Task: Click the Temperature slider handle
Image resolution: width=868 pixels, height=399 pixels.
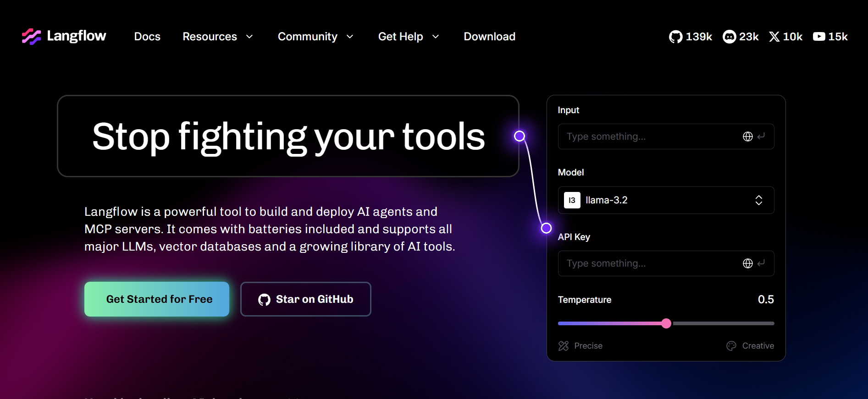Action: click(x=666, y=323)
